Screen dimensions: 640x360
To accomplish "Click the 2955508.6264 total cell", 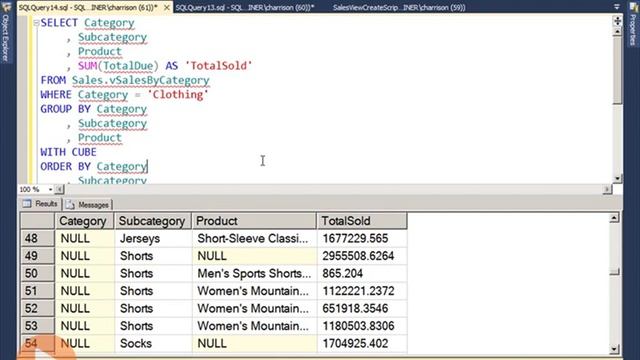I will [x=362, y=256].
